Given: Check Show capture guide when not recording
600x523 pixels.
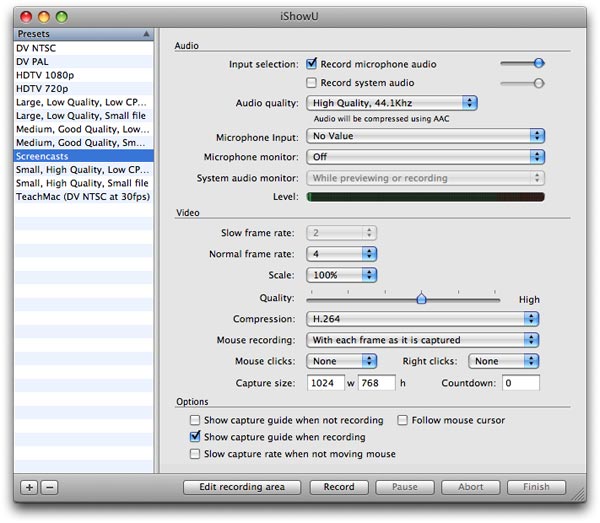Looking at the screenshot, I should coord(195,420).
